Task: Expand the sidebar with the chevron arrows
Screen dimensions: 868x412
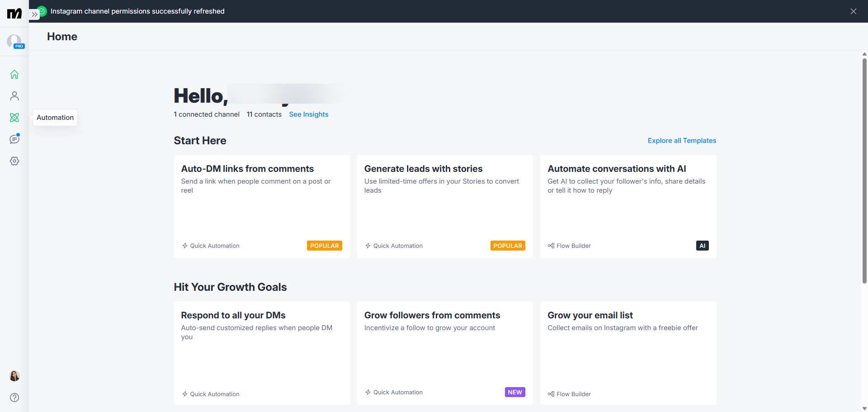Action: tap(35, 14)
